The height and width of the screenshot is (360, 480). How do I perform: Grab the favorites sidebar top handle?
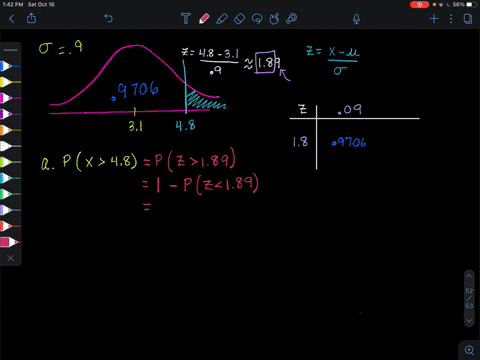click(x=11, y=50)
